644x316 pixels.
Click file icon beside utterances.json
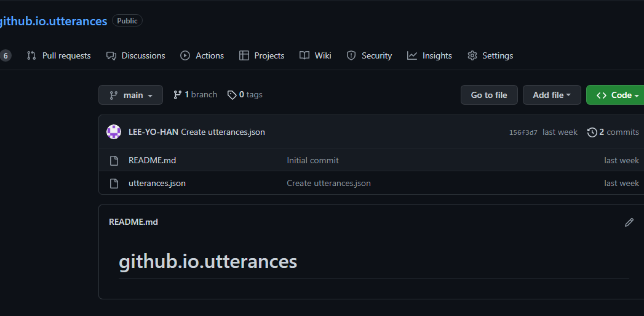(114, 183)
